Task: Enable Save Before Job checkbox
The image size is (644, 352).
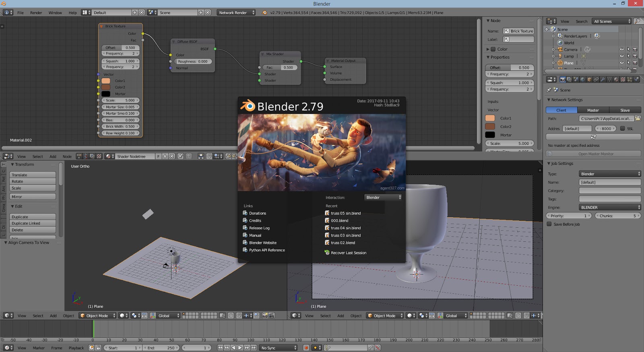Action: 549,224
